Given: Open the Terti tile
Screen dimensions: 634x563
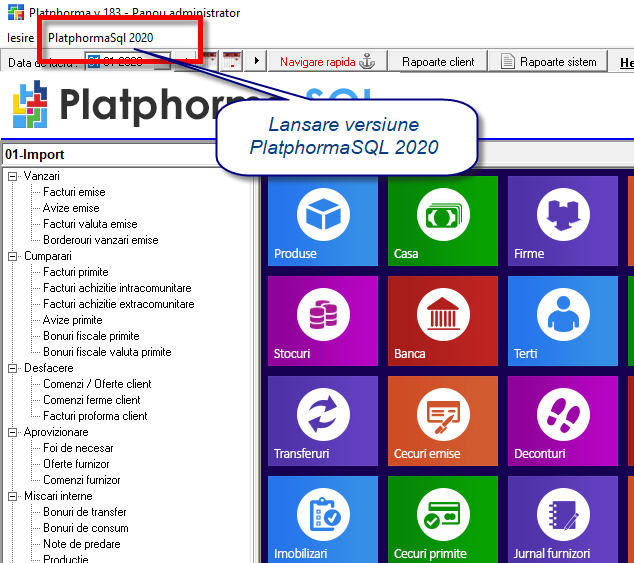Looking at the screenshot, I should (x=563, y=321).
